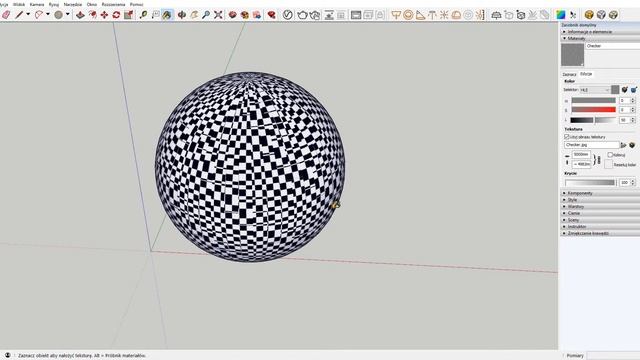
Task: Click the orange dome light icon
Action: click(456, 15)
